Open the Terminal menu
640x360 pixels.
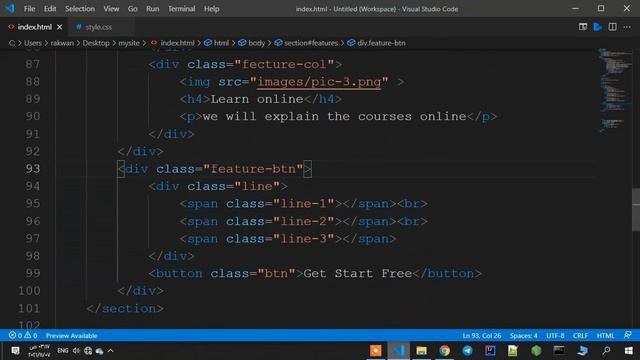pyautogui.click(x=181, y=9)
